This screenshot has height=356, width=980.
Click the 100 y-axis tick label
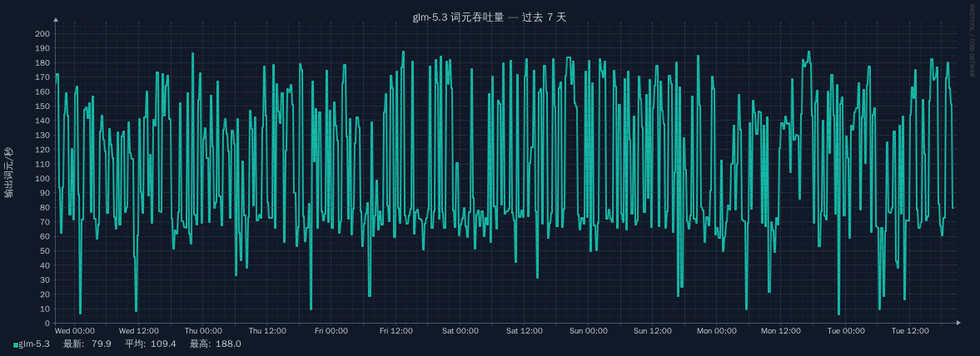point(42,179)
